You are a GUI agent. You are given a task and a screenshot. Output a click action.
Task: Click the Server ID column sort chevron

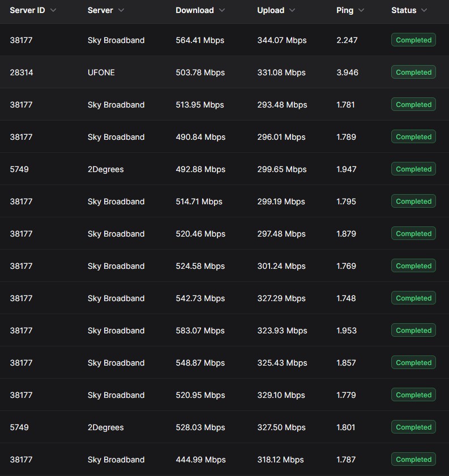coord(53,10)
